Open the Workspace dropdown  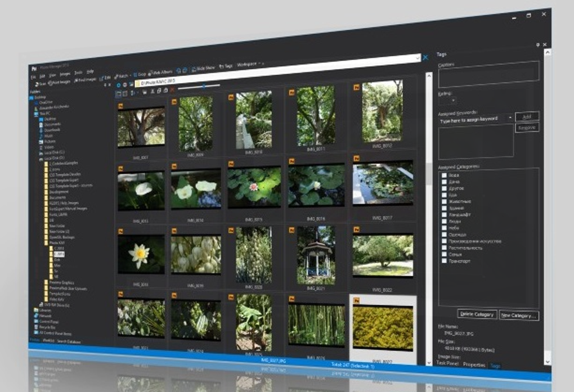click(250, 64)
